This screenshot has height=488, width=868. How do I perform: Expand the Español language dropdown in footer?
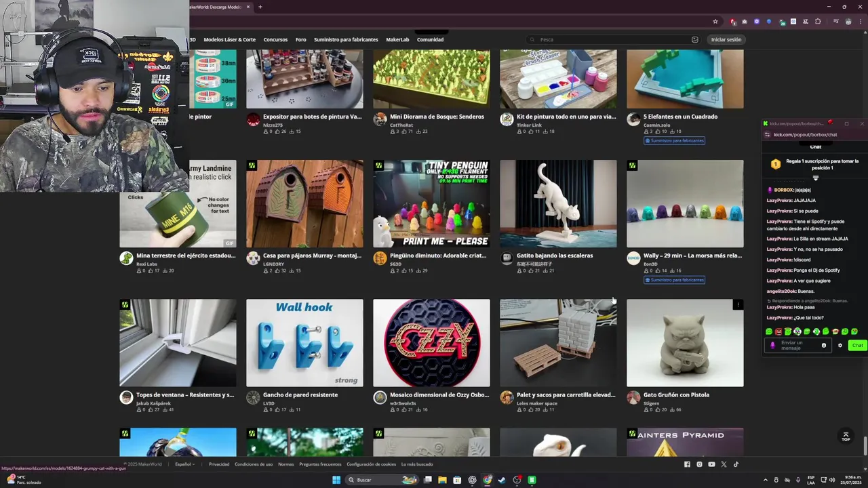pos(184,464)
